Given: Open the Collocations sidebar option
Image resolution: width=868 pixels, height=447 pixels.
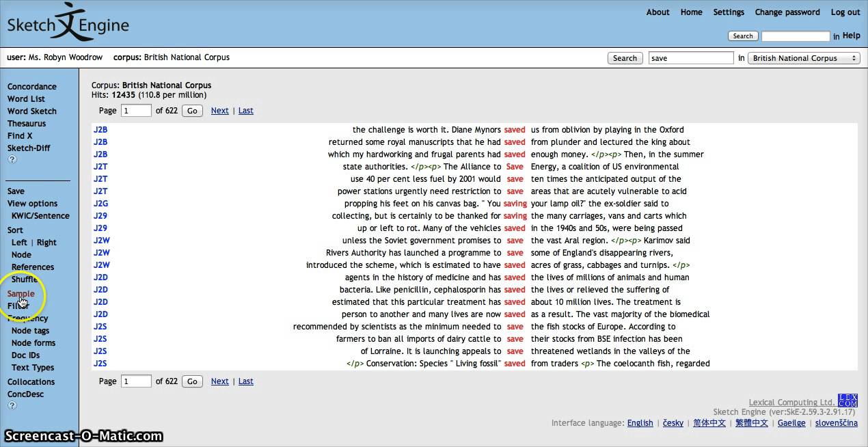Looking at the screenshot, I should coord(31,382).
